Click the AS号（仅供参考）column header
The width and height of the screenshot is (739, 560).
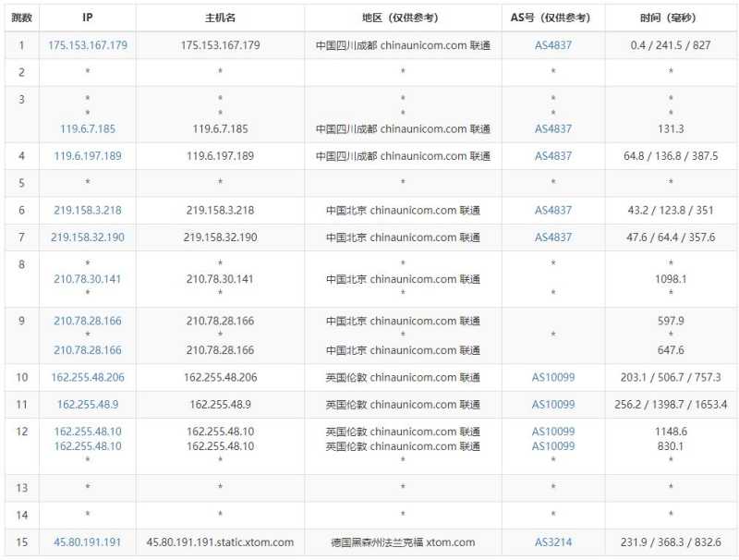coord(552,16)
